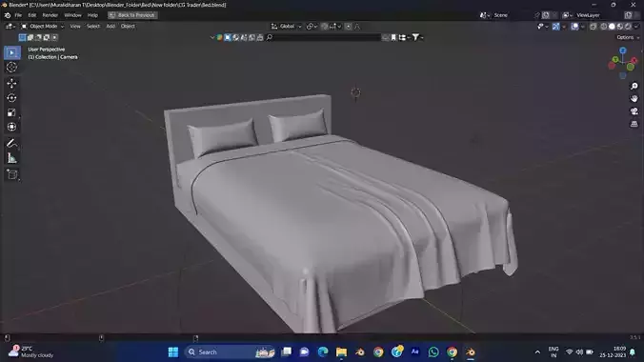Choose Intersect selection mode icon

pos(54,37)
